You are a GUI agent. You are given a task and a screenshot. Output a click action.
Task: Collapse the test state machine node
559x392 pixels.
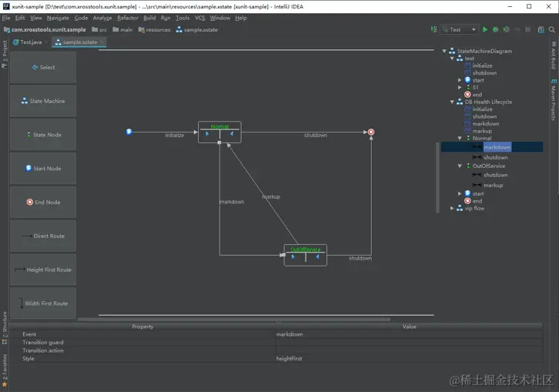coord(452,58)
